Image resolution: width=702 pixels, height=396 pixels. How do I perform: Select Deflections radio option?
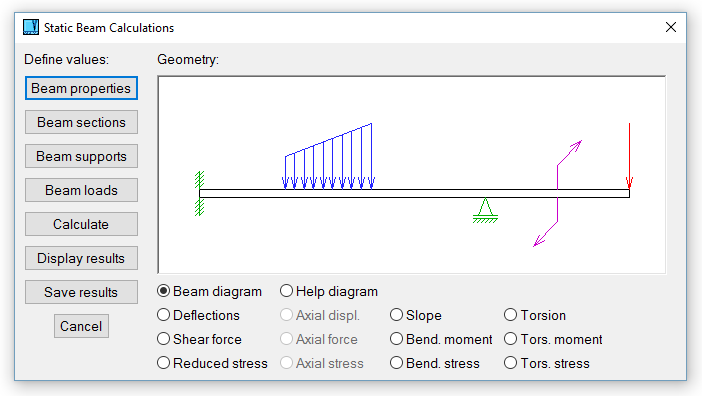point(198,315)
